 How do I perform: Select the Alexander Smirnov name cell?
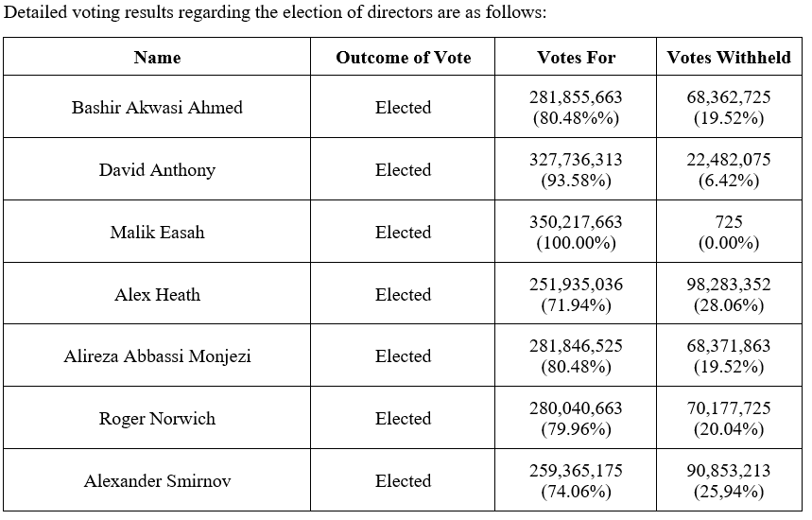(x=157, y=481)
